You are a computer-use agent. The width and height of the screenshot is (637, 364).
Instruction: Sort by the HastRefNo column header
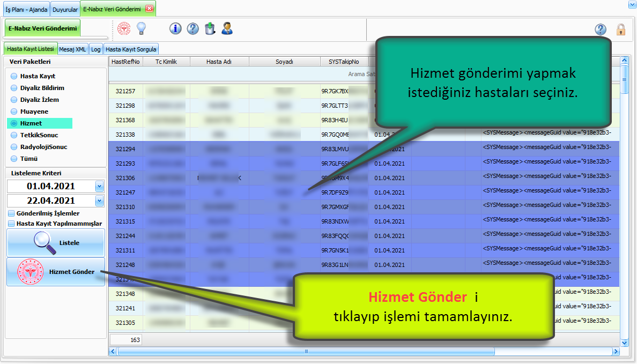click(x=125, y=62)
